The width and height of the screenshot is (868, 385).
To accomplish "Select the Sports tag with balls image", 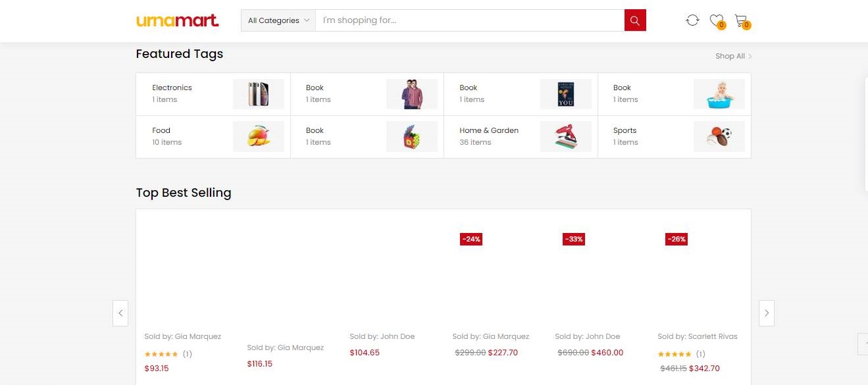I will click(x=674, y=137).
